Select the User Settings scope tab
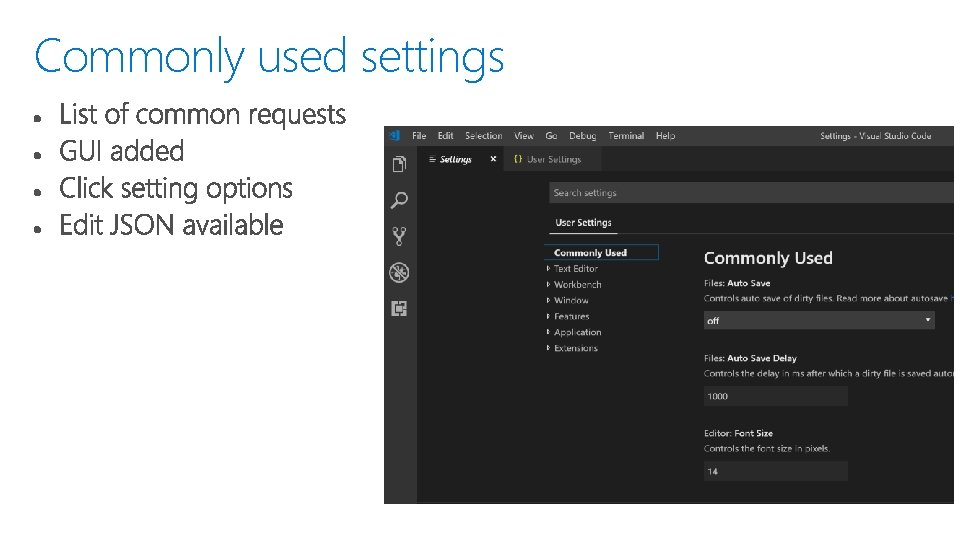 click(583, 223)
